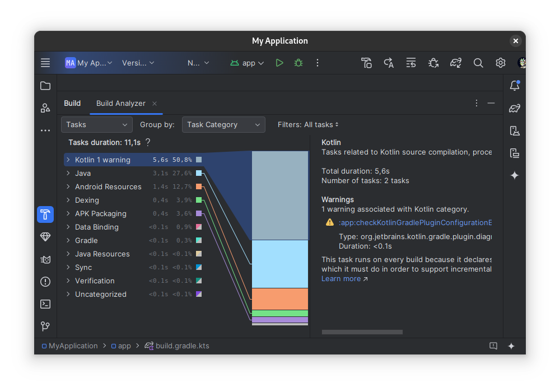
Task: Expand the Android Resources category
Action: [68, 186]
